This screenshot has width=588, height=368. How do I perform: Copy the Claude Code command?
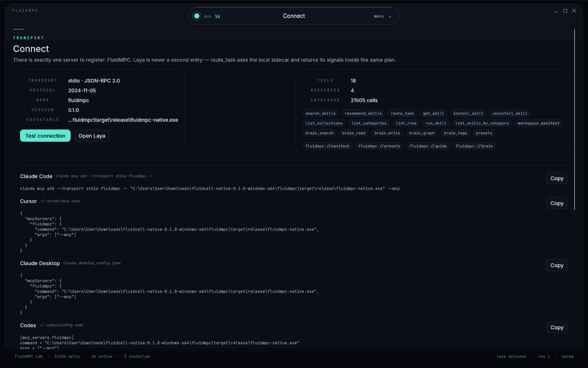coord(557,178)
